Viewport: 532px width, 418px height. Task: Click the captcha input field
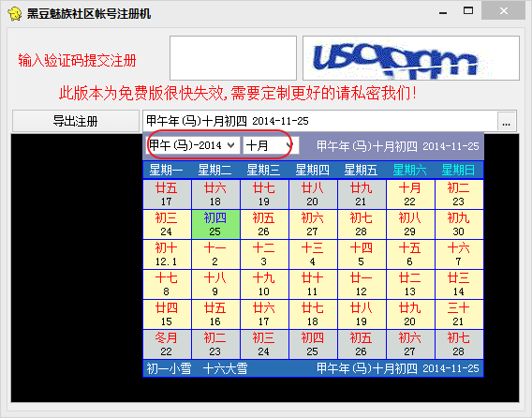(x=233, y=58)
